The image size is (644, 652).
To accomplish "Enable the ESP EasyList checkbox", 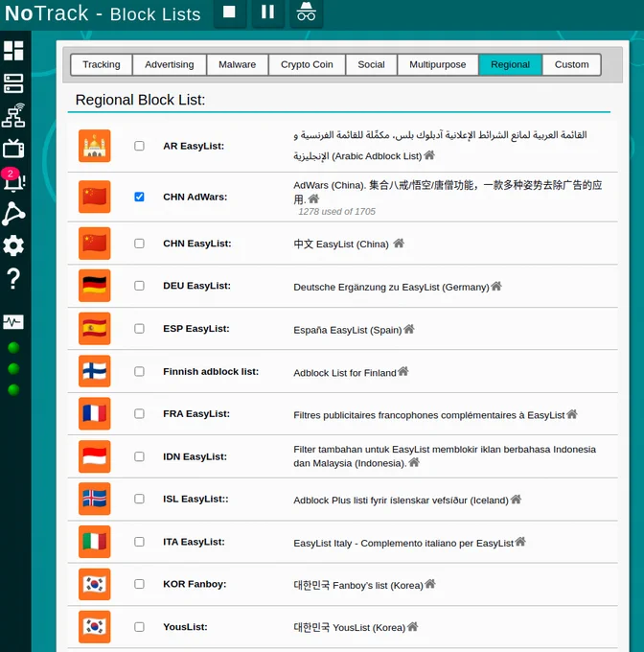I will coord(139,329).
